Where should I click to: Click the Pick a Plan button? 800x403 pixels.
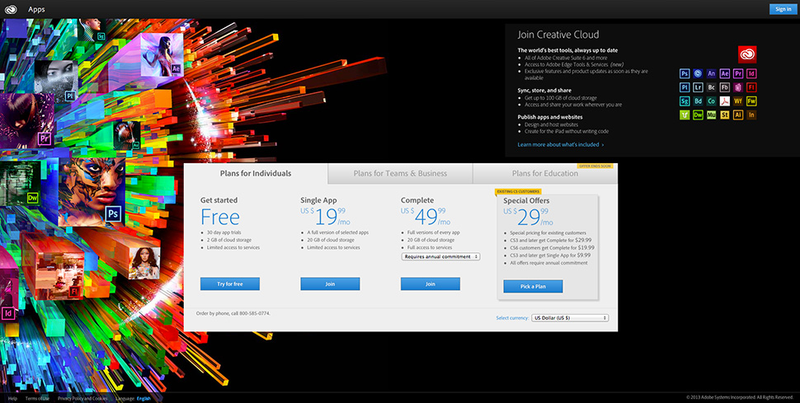coord(533,286)
